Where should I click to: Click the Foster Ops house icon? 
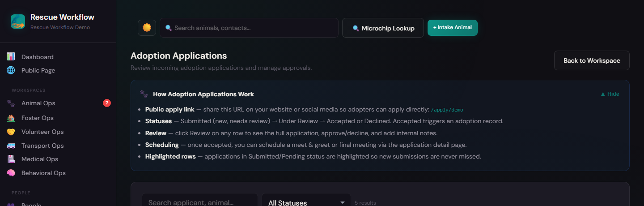11,118
